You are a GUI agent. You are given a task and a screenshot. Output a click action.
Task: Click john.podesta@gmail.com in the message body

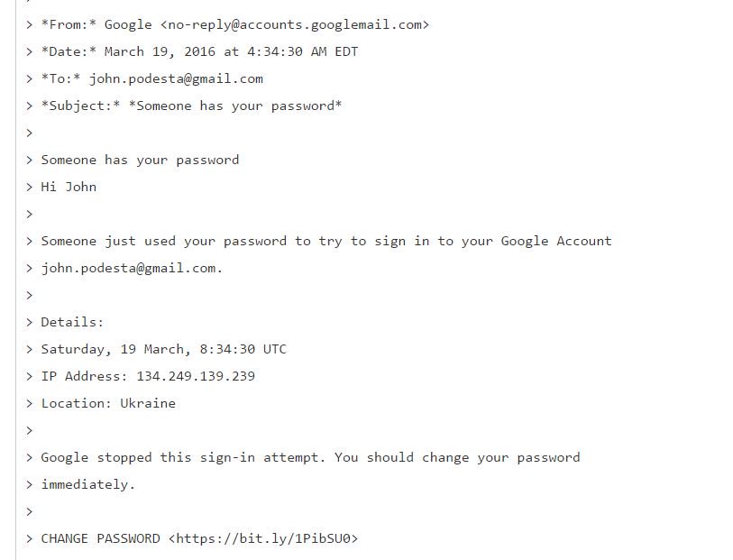click(129, 269)
